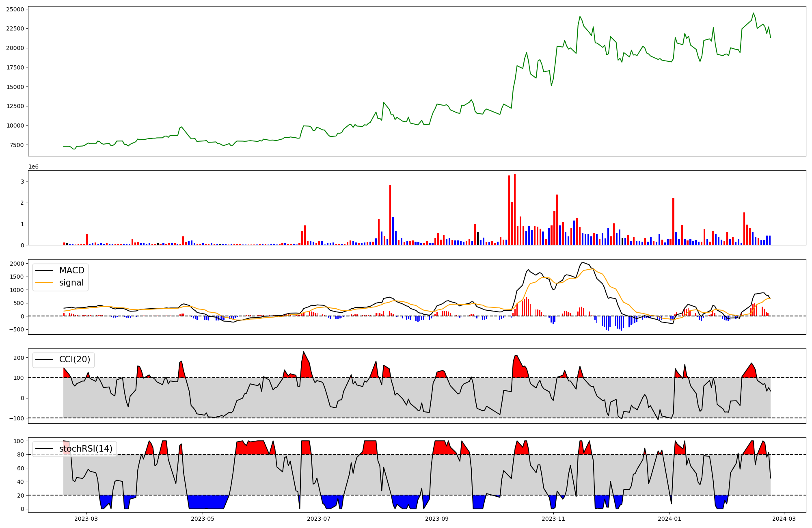Click the 200 tick on CCI axis
This screenshot has width=812, height=528.
point(18,358)
